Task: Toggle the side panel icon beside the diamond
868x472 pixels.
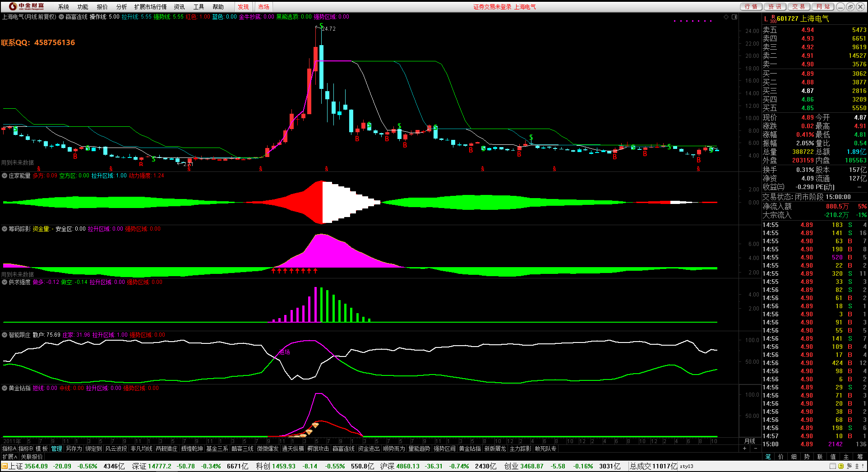Action: (x=734, y=17)
